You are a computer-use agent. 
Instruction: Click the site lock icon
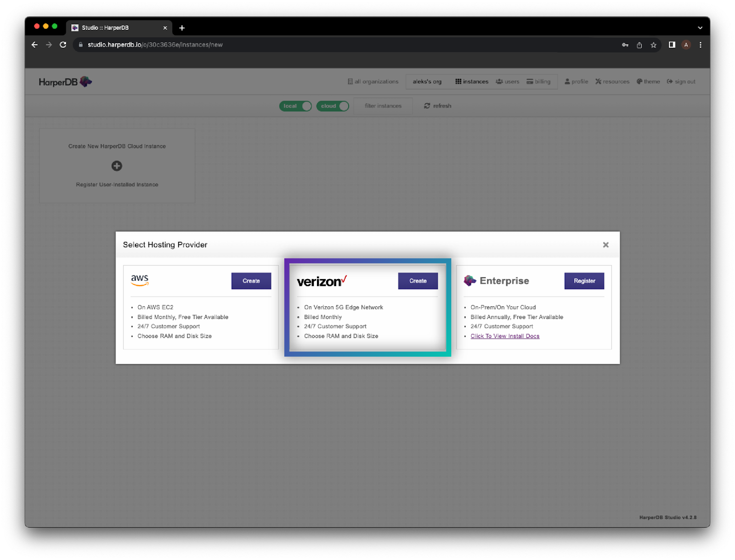80,45
